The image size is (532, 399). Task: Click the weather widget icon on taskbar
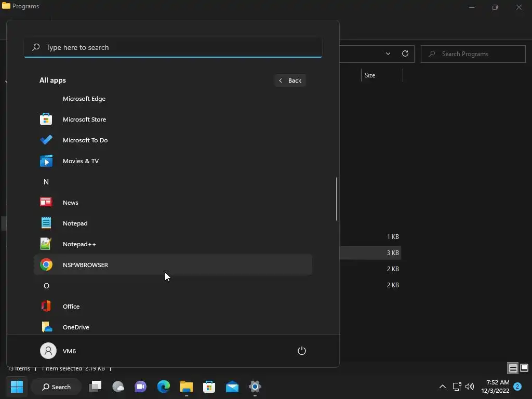click(x=118, y=387)
